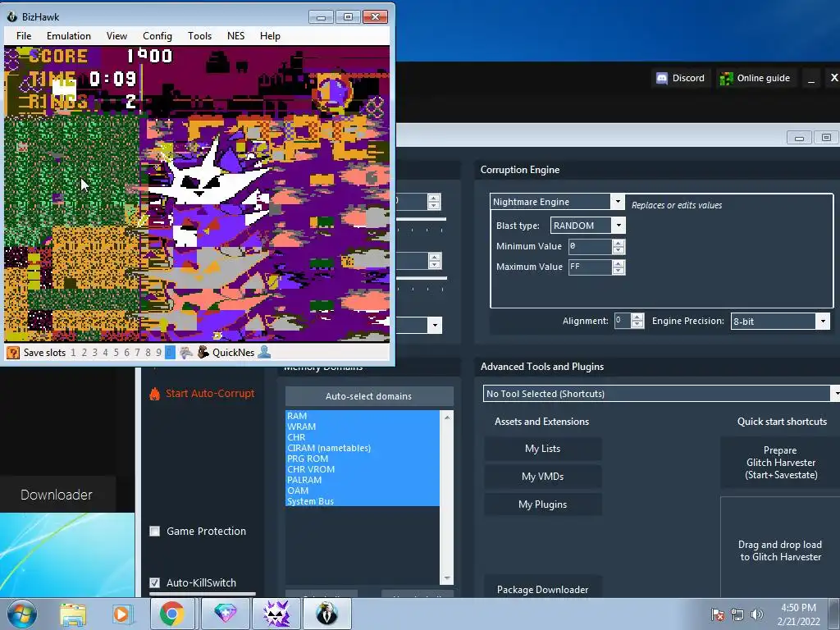840x630 pixels.
Task: Decrease Maximum Value with down arrow
Action: (619, 271)
